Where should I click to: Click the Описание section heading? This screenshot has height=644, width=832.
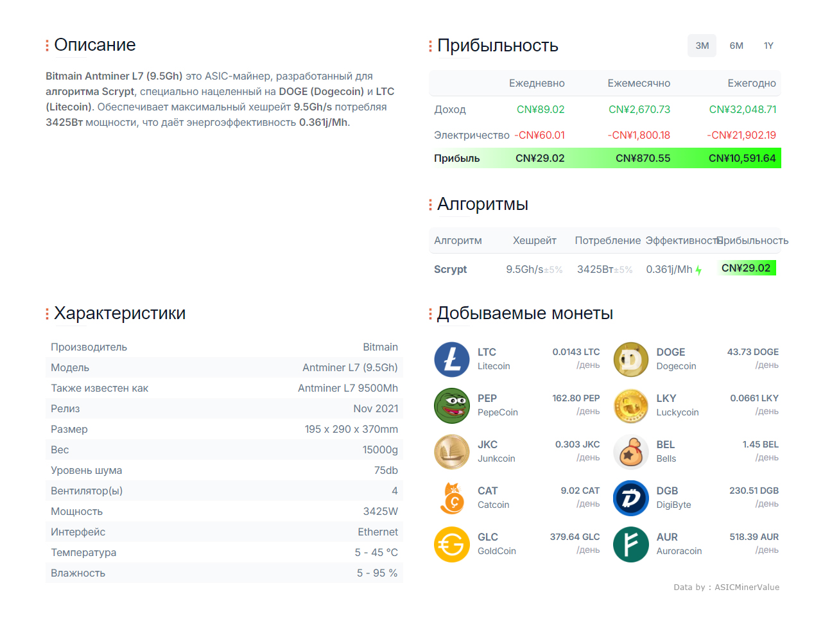point(95,45)
